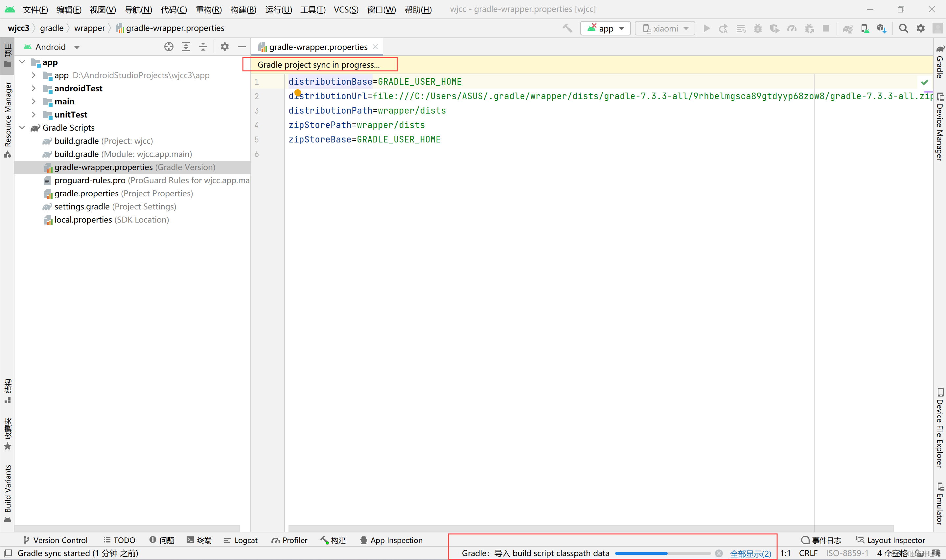Toggle the Resource Manager side panel
Image resolution: width=946 pixels, height=560 pixels.
[8, 119]
